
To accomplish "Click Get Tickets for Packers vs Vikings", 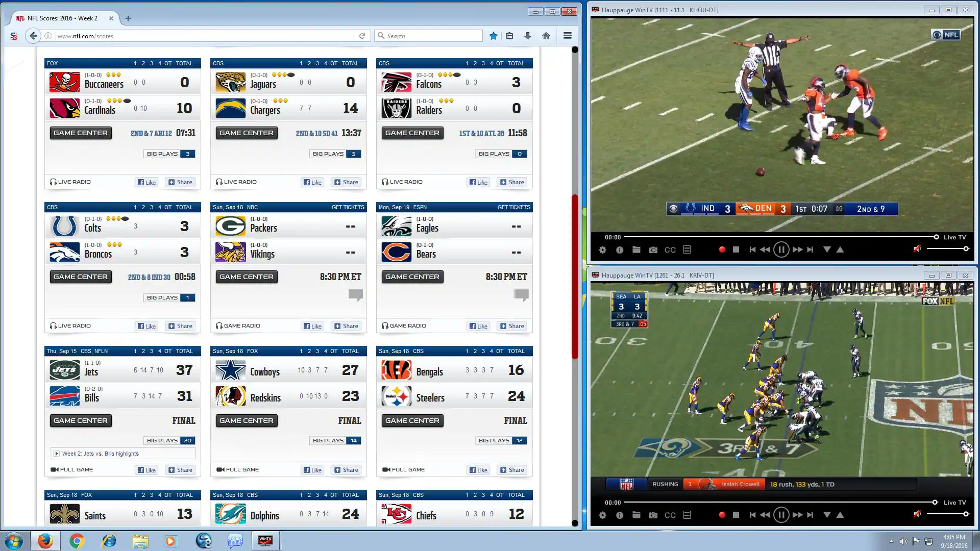I will point(348,207).
